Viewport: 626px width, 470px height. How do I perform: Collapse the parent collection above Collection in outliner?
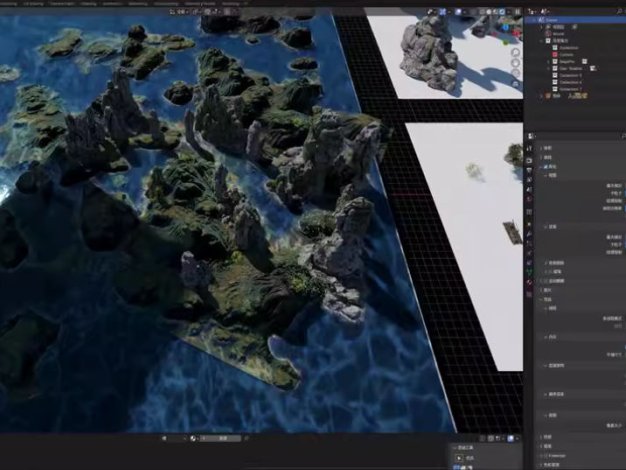[x=542, y=41]
